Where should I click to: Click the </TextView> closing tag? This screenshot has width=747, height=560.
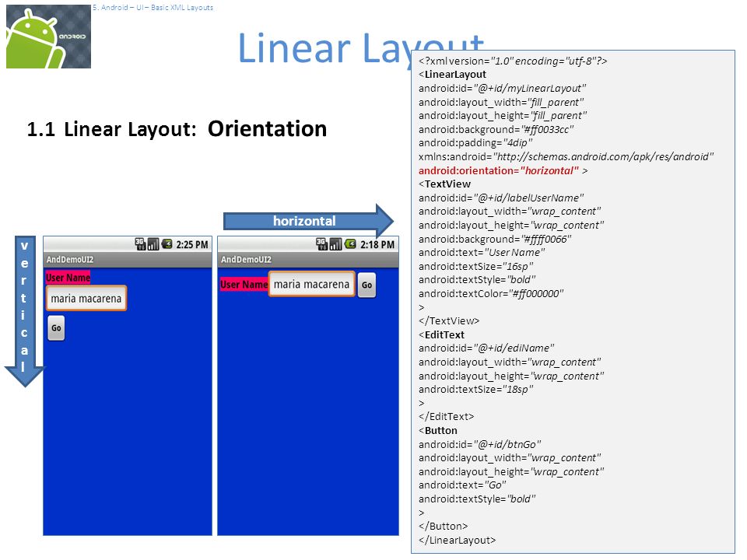point(449,321)
